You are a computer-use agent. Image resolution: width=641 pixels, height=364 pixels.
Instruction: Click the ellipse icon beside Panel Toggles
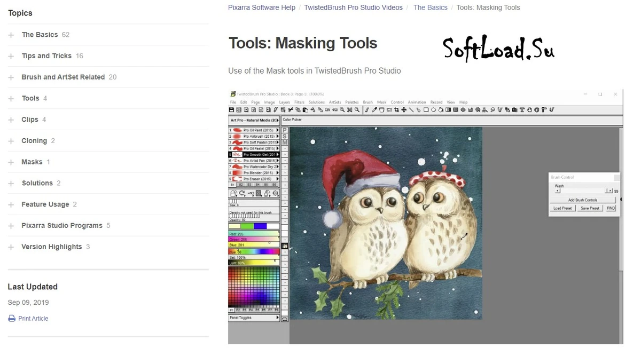click(285, 318)
